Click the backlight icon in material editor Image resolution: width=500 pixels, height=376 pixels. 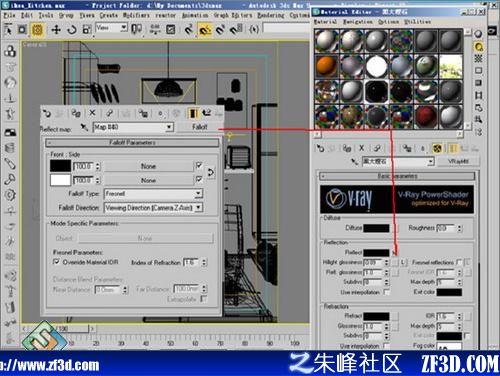(x=478, y=47)
